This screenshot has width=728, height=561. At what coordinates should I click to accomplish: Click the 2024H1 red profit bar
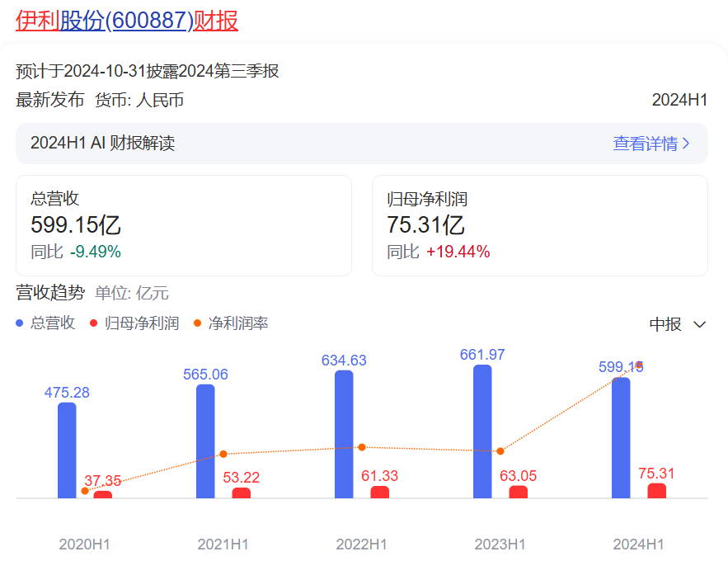click(656, 491)
